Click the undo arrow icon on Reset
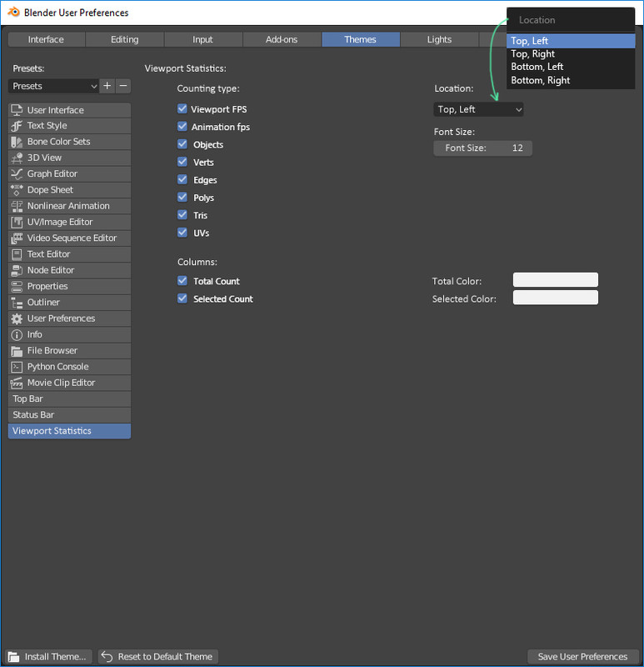The height and width of the screenshot is (667, 644). (107, 656)
